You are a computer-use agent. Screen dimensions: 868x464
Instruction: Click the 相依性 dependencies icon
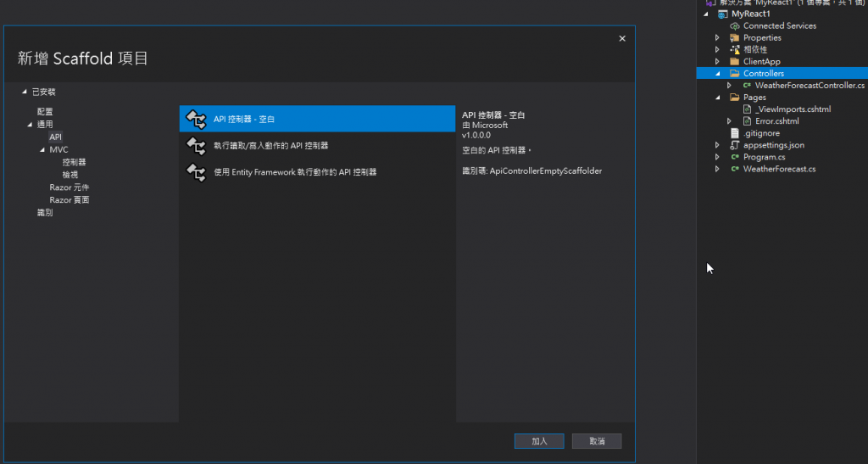coord(735,50)
